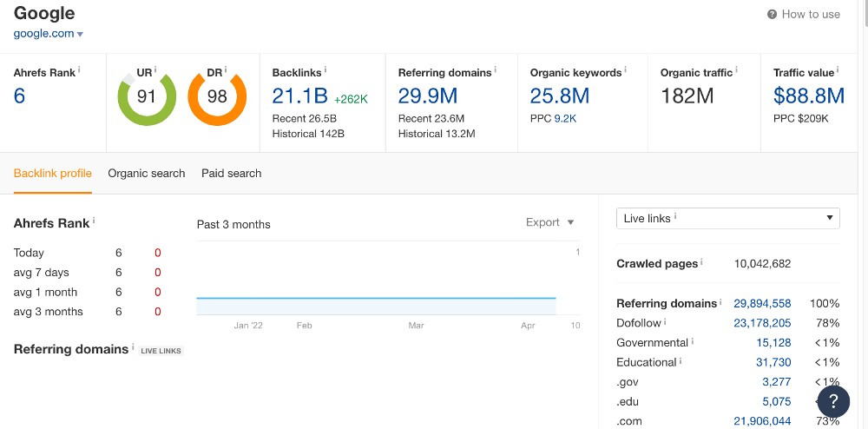Screen dimensions: 868x429
Task: Expand the google.com domain dropdown arrow
Action: [80, 35]
